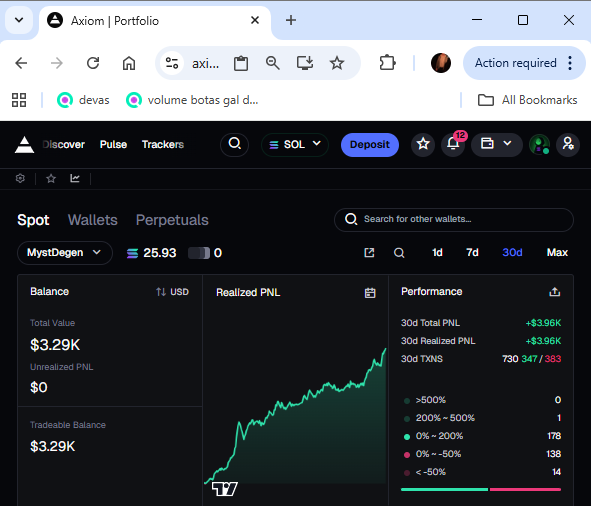Image resolution: width=591 pixels, height=506 pixels.
Task: Open notifications bell with 12 badge
Action: 453,144
